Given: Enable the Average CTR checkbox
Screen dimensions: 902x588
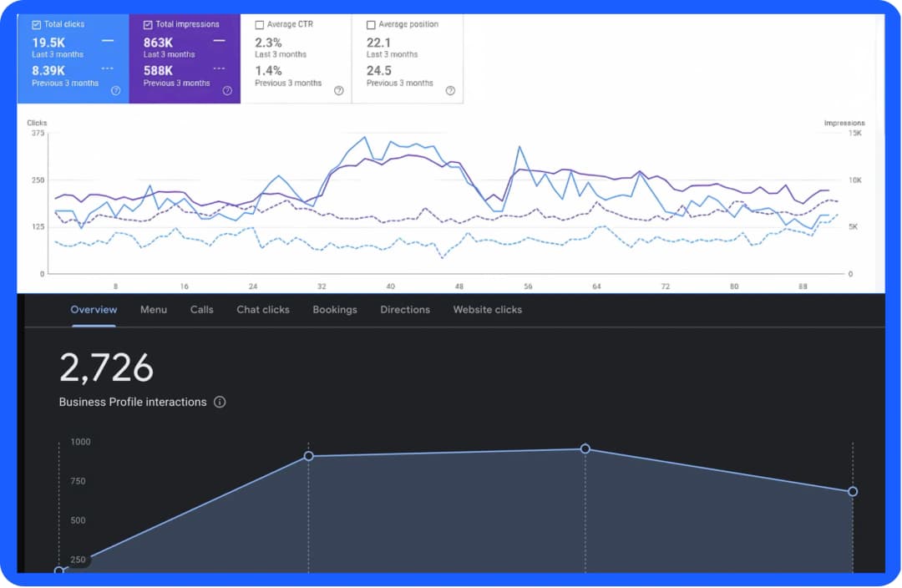Looking at the screenshot, I should point(260,25).
